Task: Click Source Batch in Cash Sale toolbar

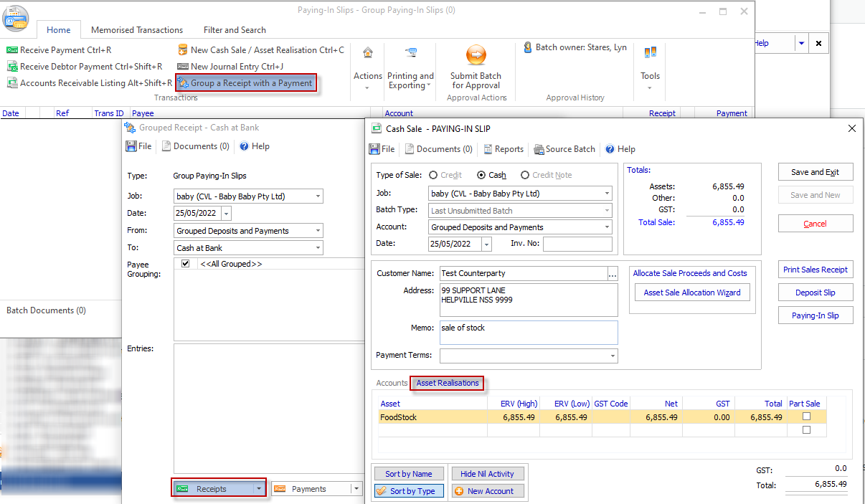Action: (564, 149)
